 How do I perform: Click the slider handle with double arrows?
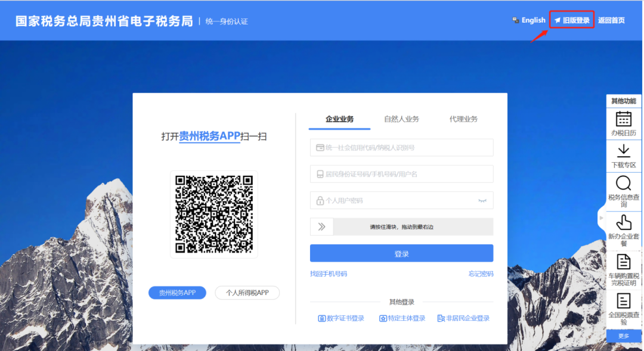pos(321,226)
